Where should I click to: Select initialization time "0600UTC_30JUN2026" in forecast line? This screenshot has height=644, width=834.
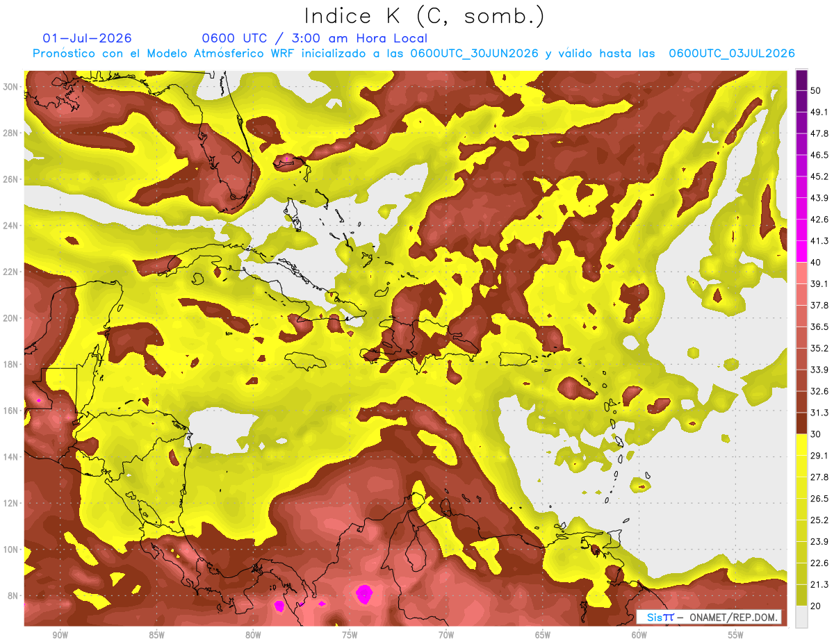click(x=474, y=53)
